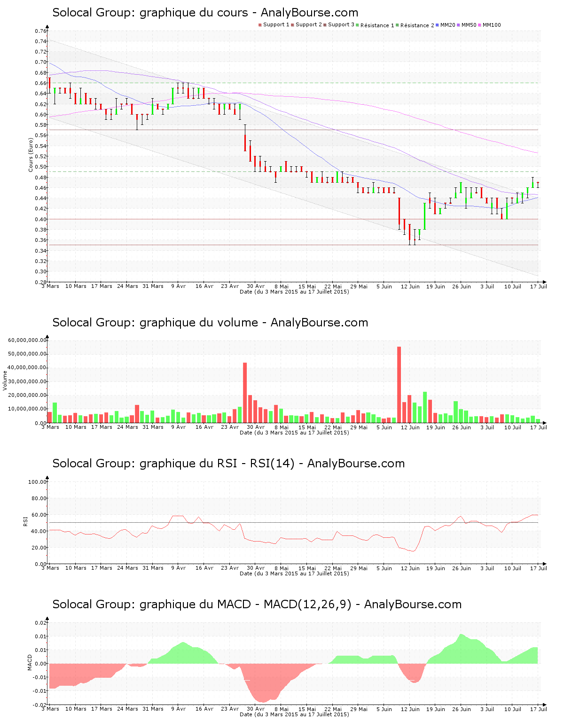564x728 pixels.
Task: Select the Résistance 2 legend entry
Action: coord(415,25)
